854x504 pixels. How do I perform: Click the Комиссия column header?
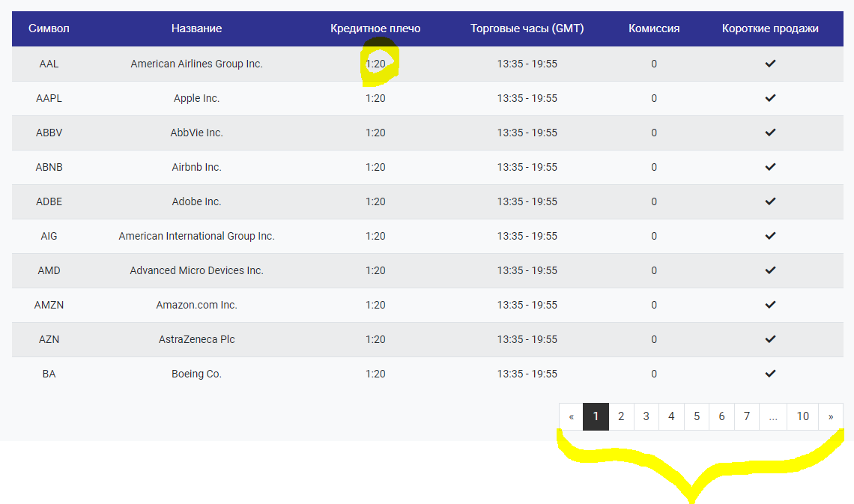tap(654, 28)
